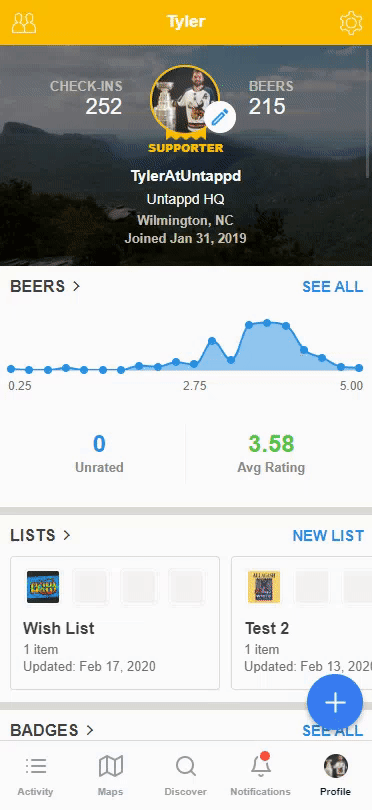This screenshot has width=372, height=810.
Task: Click SEE ALL beers link
Action: [x=332, y=286]
